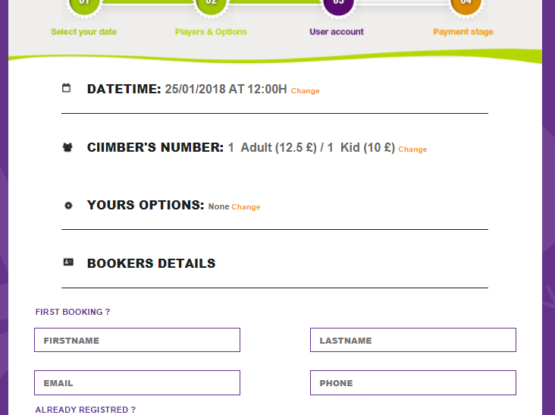Screen dimensions: 555x415
Task: Focus the EMAIL input field
Action: tap(137, 383)
